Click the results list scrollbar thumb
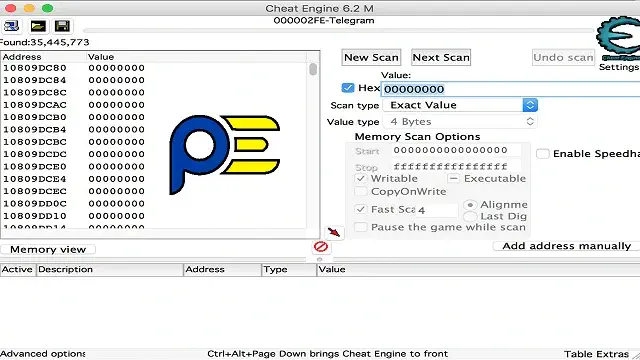The height and width of the screenshot is (360, 640). 313,69
